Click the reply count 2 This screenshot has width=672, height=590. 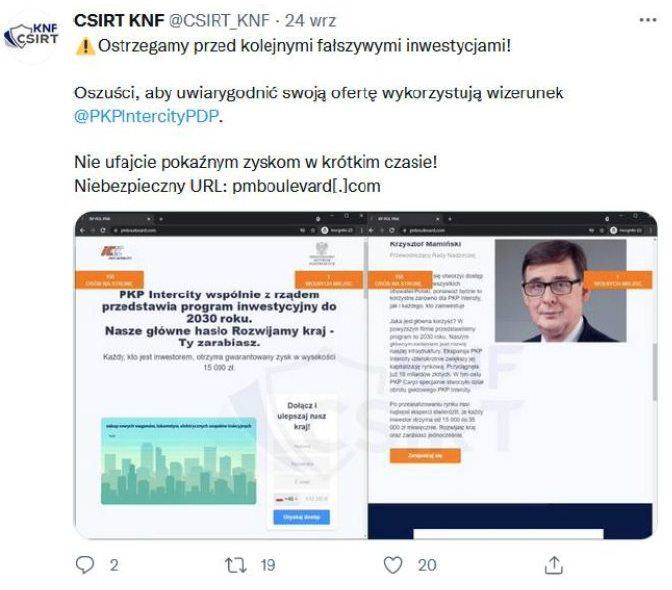pos(114,565)
